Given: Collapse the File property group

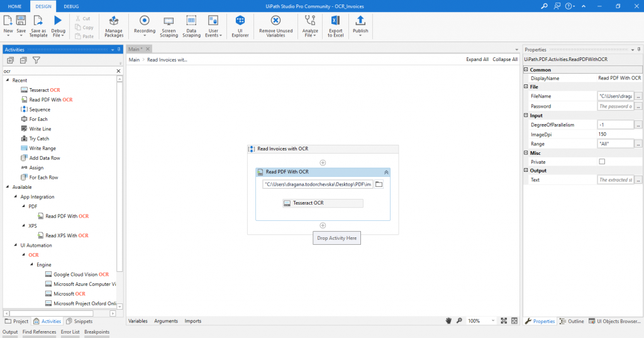Looking at the screenshot, I should tap(526, 86).
